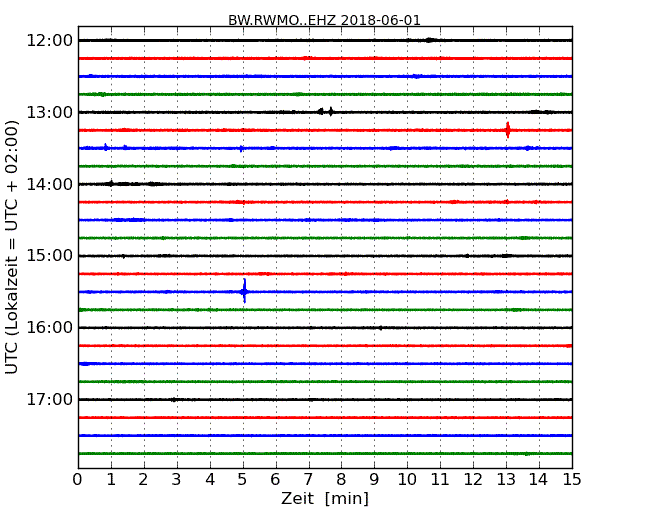
Task: Click the x-axis tick label 5
Action: coord(243,479)
